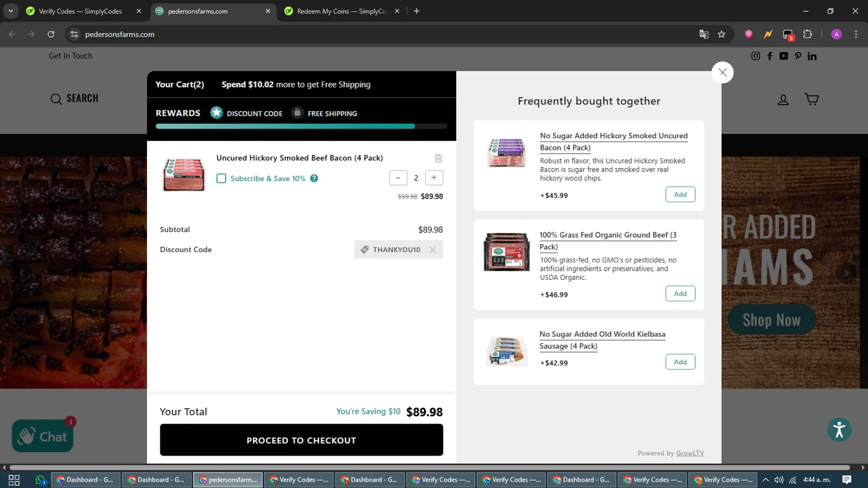Open Pedersons Pinterest page
The width and height of the screenshot is (868, 488).
(x=798, y=56)
